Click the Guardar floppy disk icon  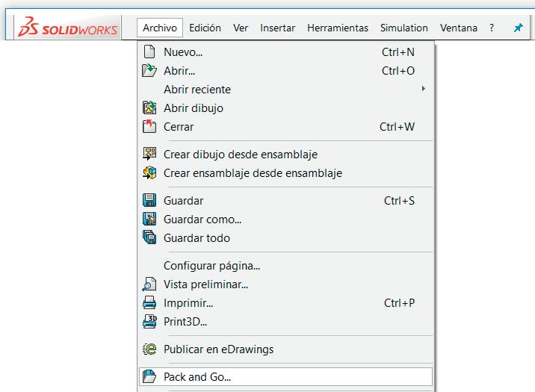pos(149,200)
